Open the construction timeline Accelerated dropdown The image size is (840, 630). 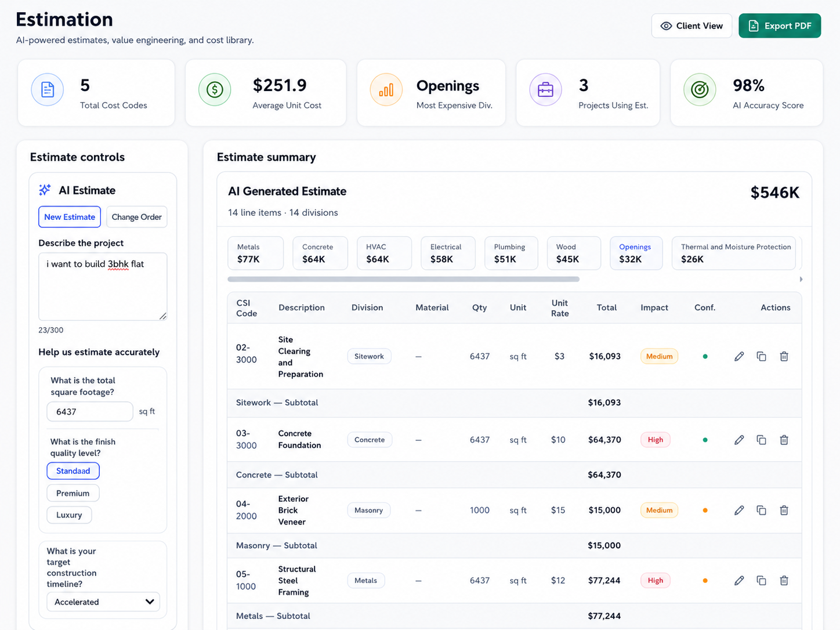tap(103, 602)
